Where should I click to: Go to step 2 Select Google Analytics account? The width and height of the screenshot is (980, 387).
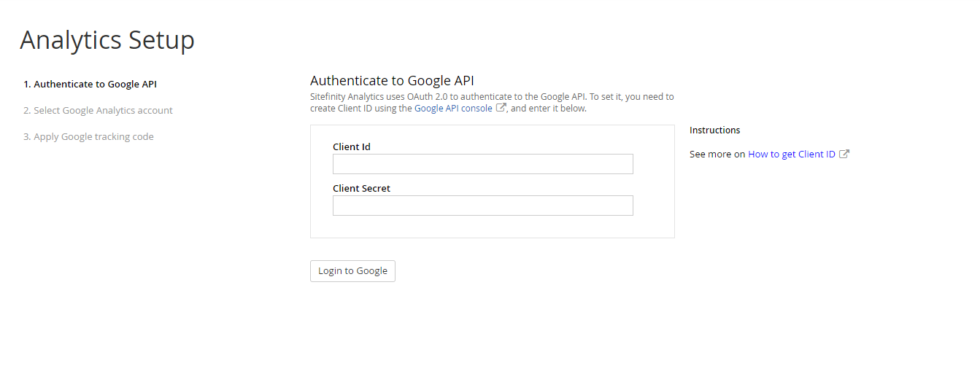[98, 110]
